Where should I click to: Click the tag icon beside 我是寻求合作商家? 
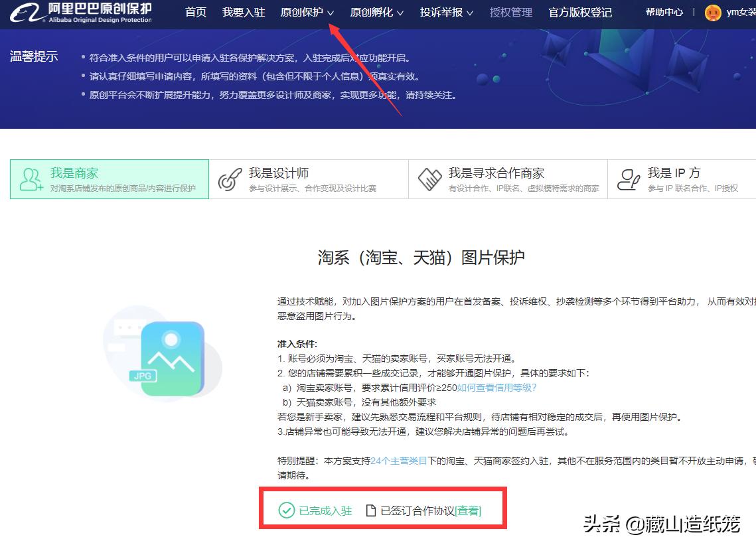[x=430, y=178]
